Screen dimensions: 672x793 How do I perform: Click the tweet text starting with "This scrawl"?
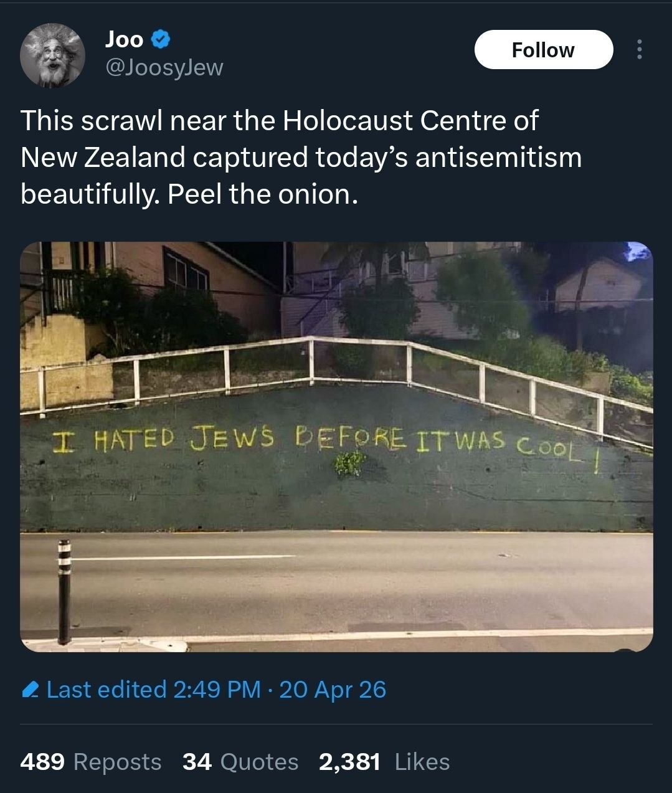point(279,120)
